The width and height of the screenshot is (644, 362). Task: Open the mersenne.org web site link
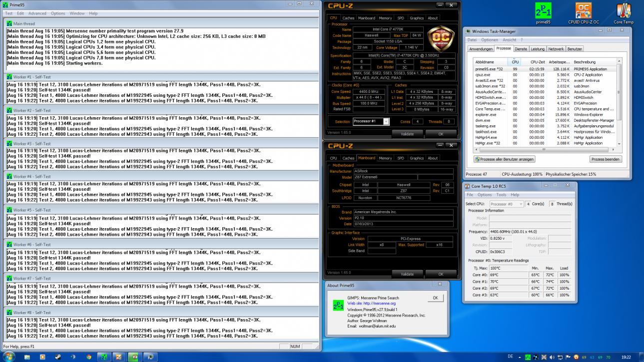[371, 304]
